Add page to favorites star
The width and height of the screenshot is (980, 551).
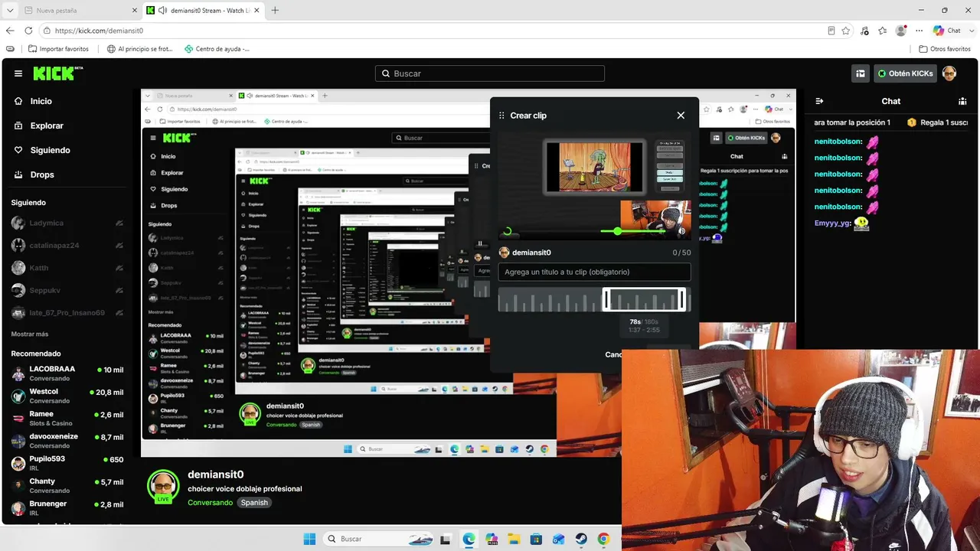846,31
